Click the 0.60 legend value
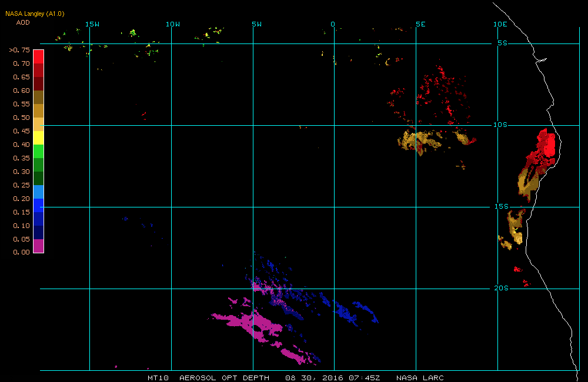 [21, 91]
